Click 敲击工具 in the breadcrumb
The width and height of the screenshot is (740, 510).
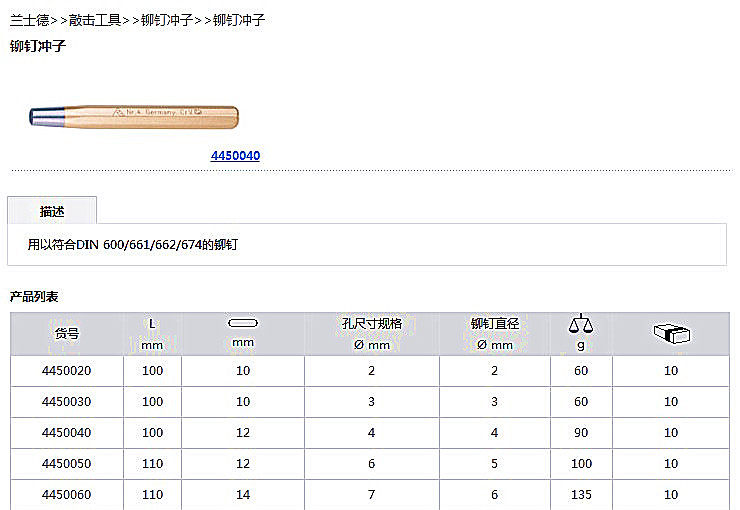tap(95, 20)
